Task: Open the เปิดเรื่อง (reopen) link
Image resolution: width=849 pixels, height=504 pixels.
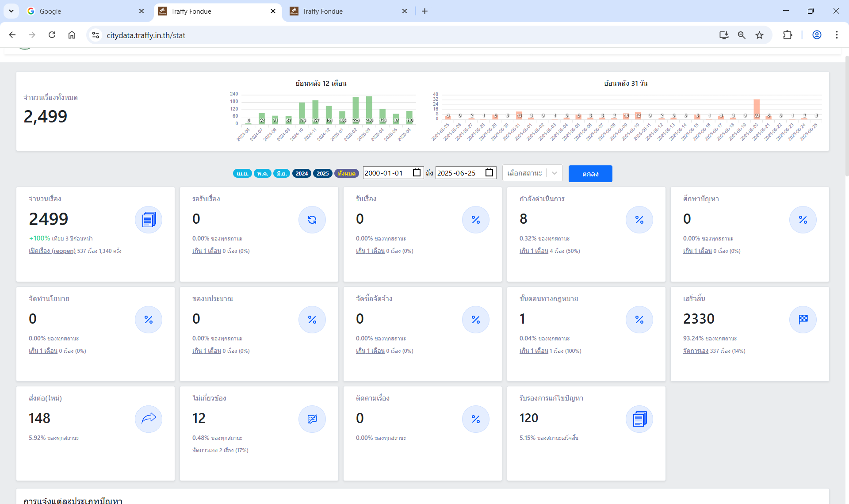Action: [52, 251]
